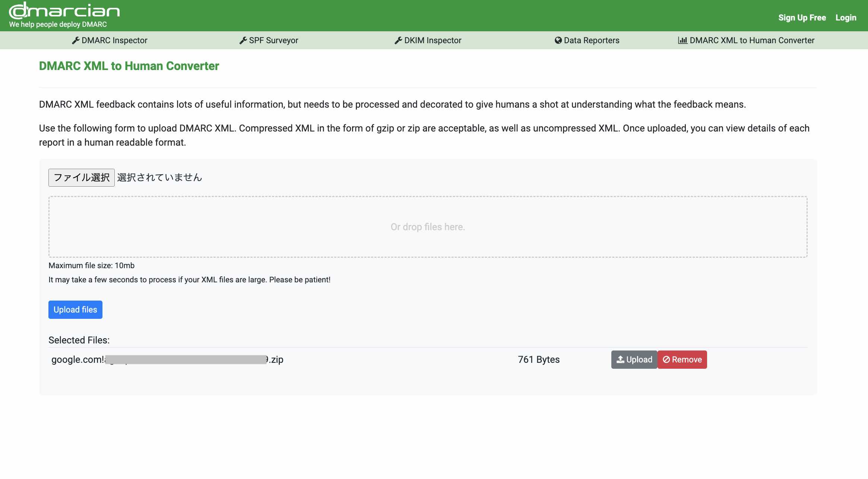This screenshot has height=479, width=868.
Task: Click Sign Up Free link
Action: pyautogui.click(x=802, y=18)
